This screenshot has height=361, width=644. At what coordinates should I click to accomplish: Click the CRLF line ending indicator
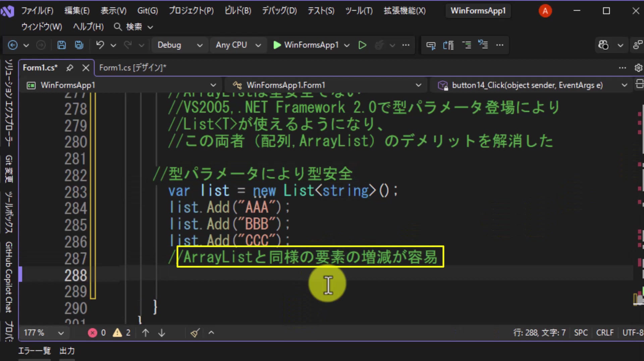[605, 332]
